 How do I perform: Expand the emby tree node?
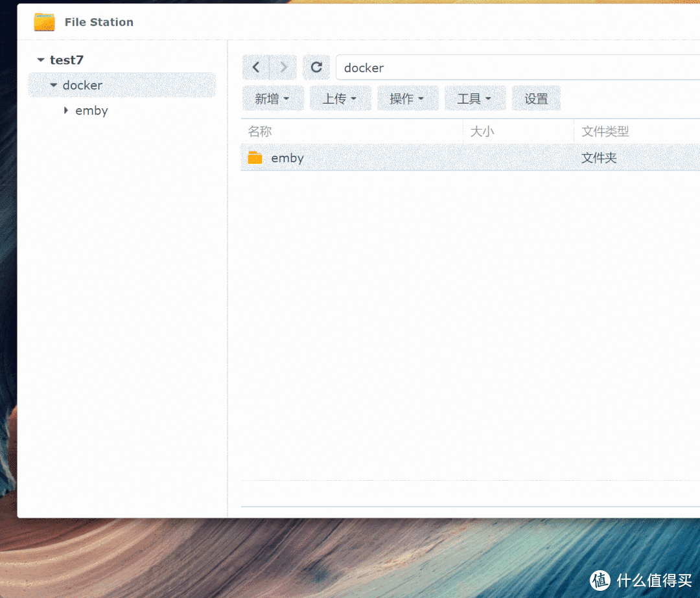pos(66,110)
